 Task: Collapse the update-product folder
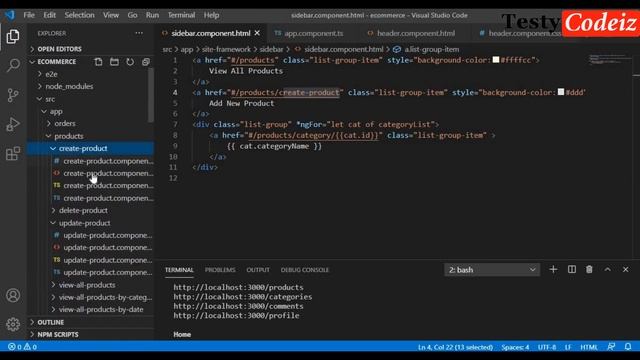coord(84,223)
